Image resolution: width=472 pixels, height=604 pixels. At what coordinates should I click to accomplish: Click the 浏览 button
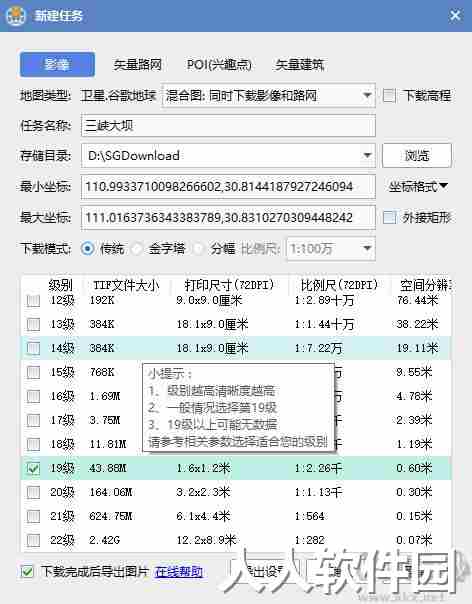[417, 156]
